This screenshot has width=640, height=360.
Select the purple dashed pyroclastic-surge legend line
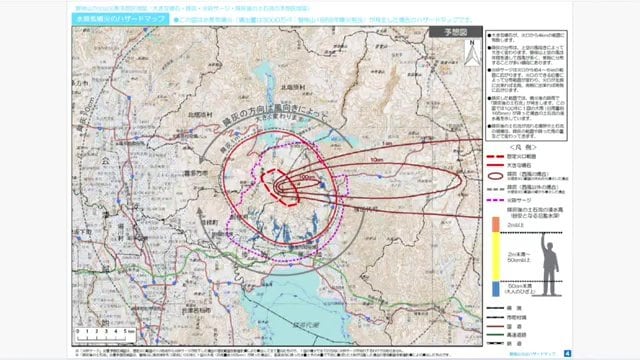click(x=495, y=200)
